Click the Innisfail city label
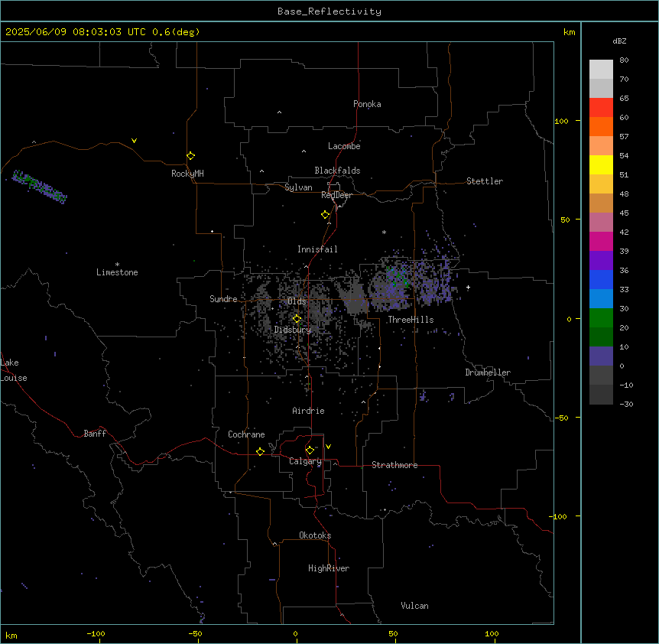Image resolution: width=659 pixels, height=644 pixels. 317,249
